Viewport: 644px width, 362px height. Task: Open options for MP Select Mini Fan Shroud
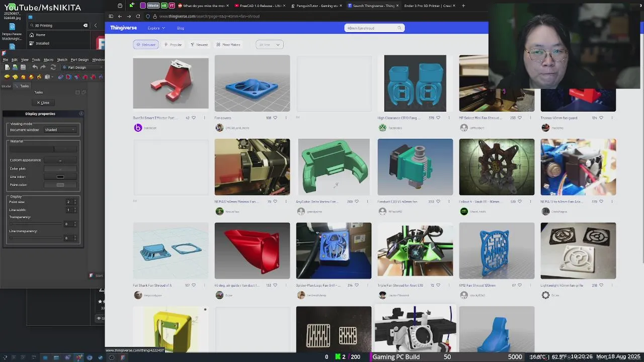tap(530, 118)
